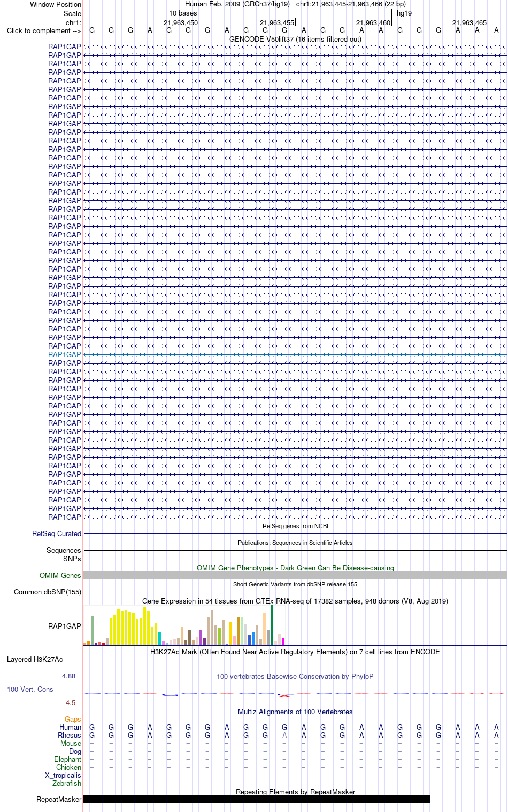Image resolution: width=508 pixels, height=812 pixels.
Task: Click the RAP1GAP label beside the GTEx chart
Action: (65, 626)
